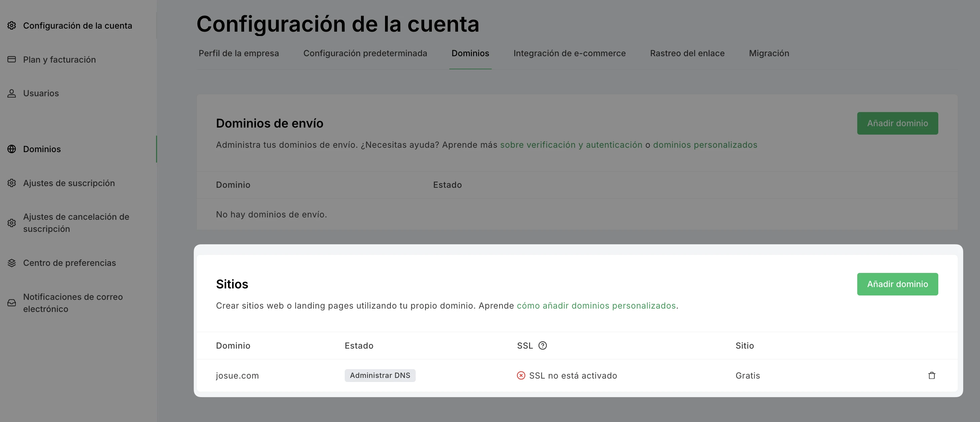Go to Rastreo del enlace tab

[x=687, y=53]
